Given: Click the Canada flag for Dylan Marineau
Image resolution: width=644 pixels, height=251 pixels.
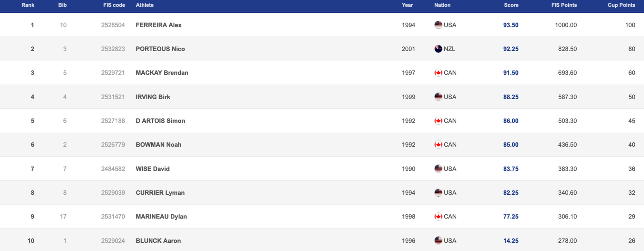Looking at the screenshot, I should point(438,217).
